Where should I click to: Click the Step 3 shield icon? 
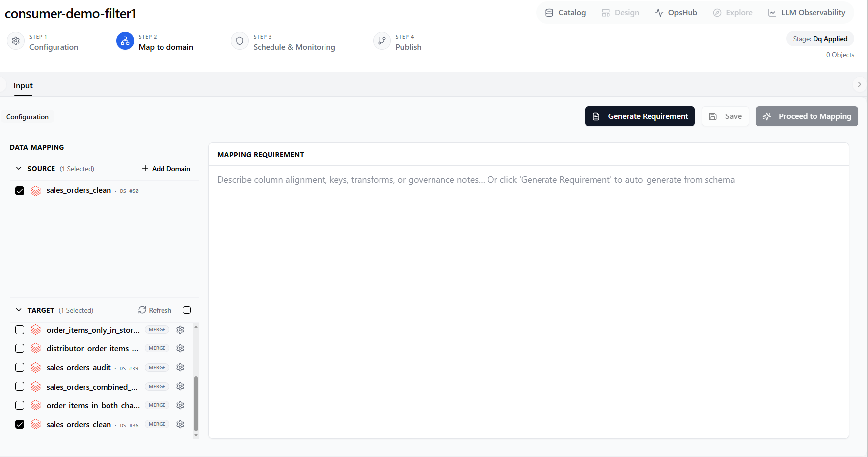(x=240, y=41)
